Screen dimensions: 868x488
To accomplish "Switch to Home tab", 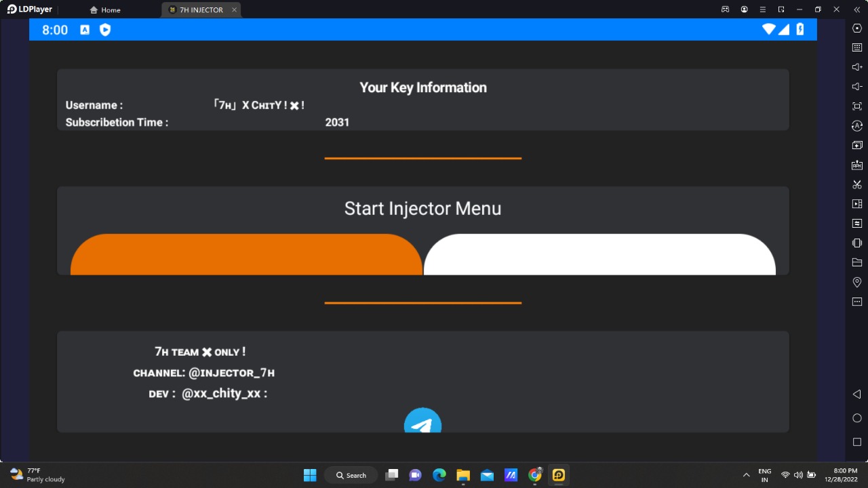I will [105, 10].
